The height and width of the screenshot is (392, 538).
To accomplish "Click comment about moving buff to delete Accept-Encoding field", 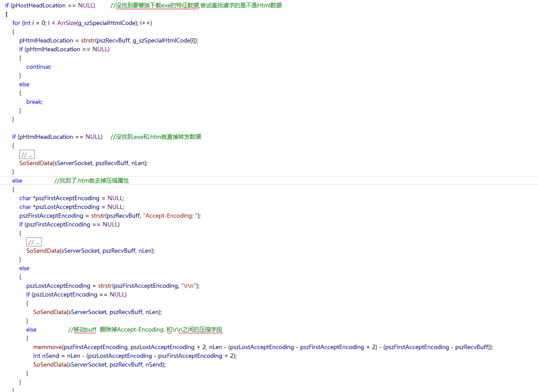I will click(x=146, y=329).
